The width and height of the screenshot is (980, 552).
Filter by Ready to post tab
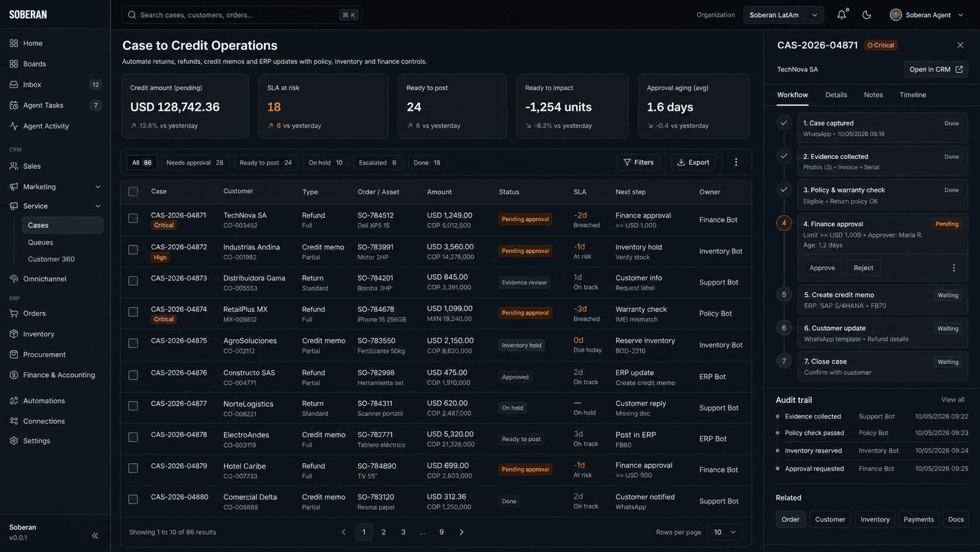point(266,163)
